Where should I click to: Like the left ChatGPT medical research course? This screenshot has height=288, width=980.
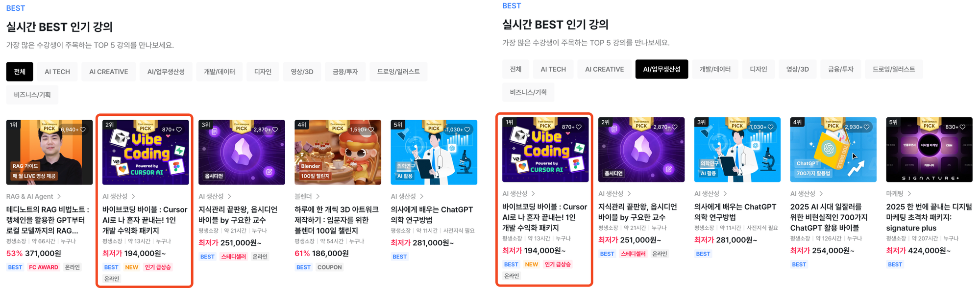tap(467, 130)
